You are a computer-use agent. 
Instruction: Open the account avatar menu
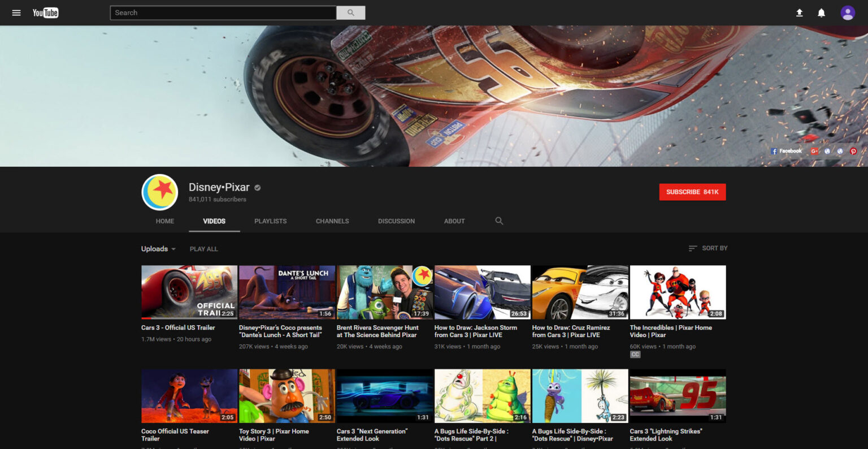tap(848, 12)
